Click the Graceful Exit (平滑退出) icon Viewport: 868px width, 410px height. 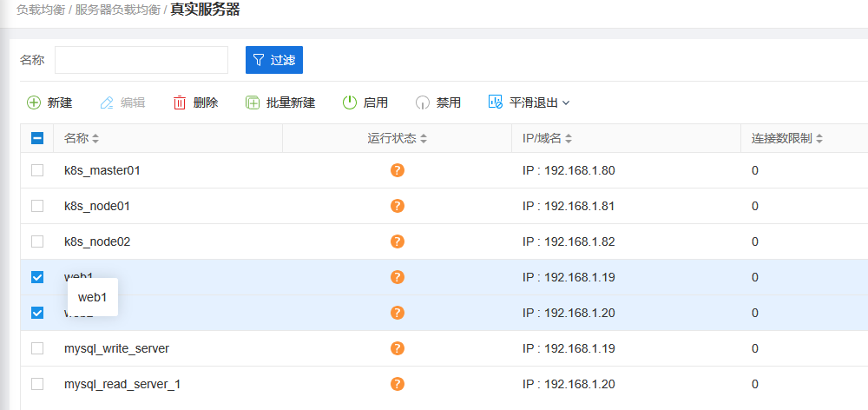[496, 102]
